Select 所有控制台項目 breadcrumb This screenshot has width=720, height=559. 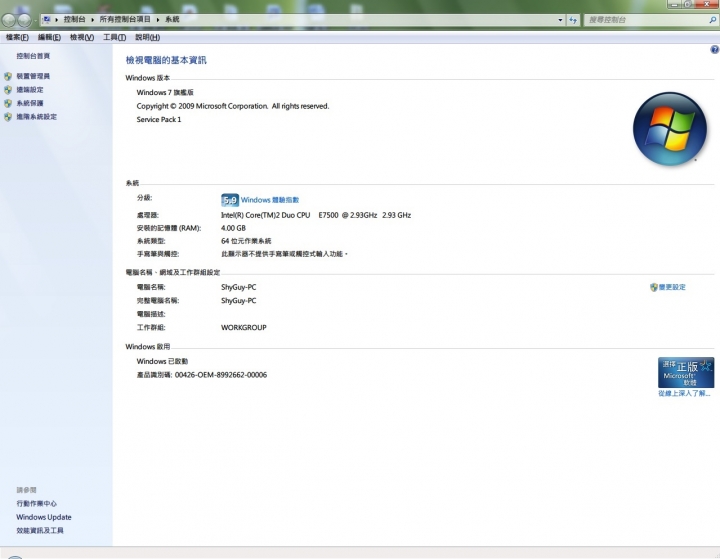pyautogui.click(x=125, y=19)
